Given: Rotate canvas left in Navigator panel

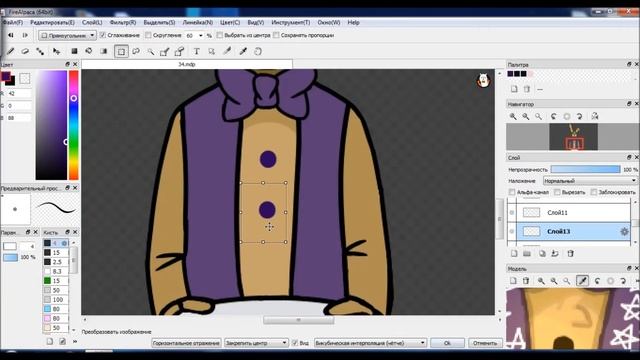Looking at the screenshot, I should (x=553, y=116).
